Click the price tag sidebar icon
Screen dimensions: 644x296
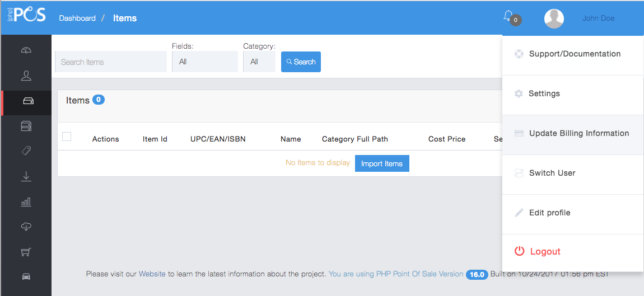click(26, 151)
